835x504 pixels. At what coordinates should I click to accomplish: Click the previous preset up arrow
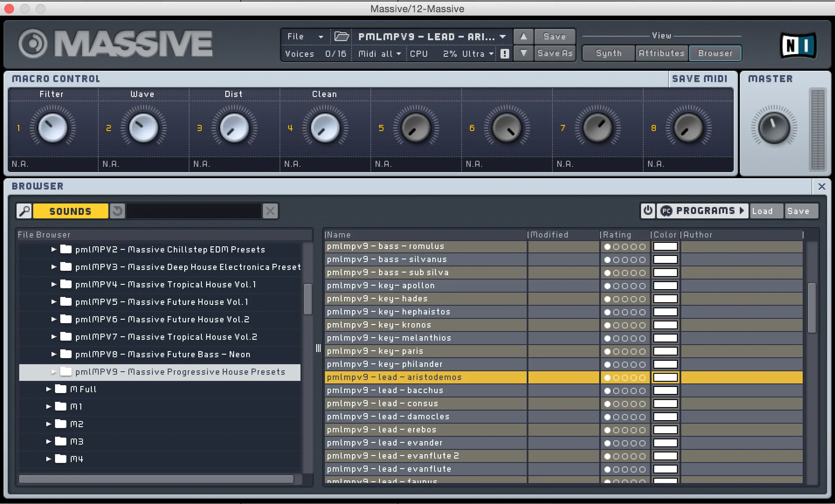(x=523, y=37)
